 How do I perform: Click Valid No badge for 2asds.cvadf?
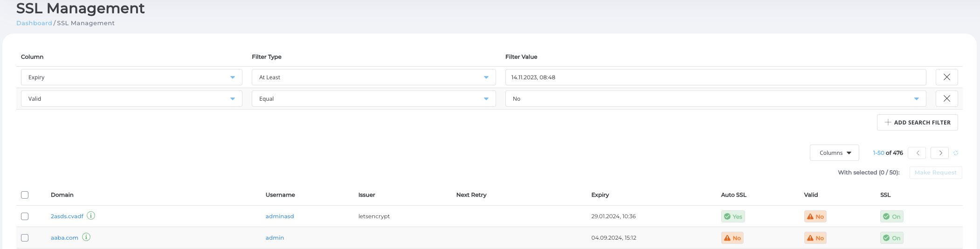[x=815, y=216]
